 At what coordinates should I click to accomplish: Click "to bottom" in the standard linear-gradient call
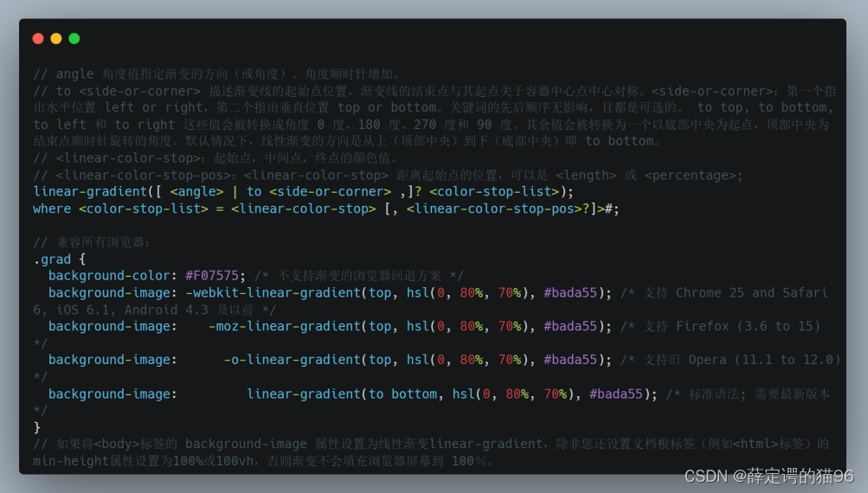point(402,394)
